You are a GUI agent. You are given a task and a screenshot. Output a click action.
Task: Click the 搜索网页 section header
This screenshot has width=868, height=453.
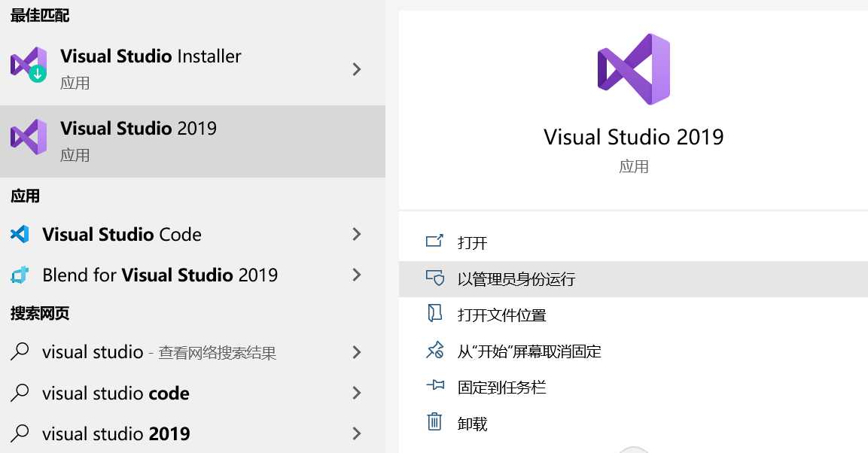pyautogui.click(x=40, y=314)
